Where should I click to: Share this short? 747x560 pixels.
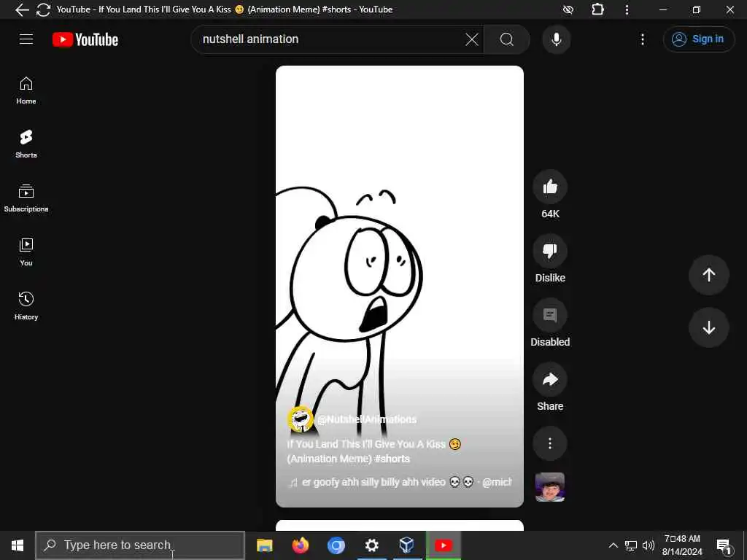(x=550, y=379)
